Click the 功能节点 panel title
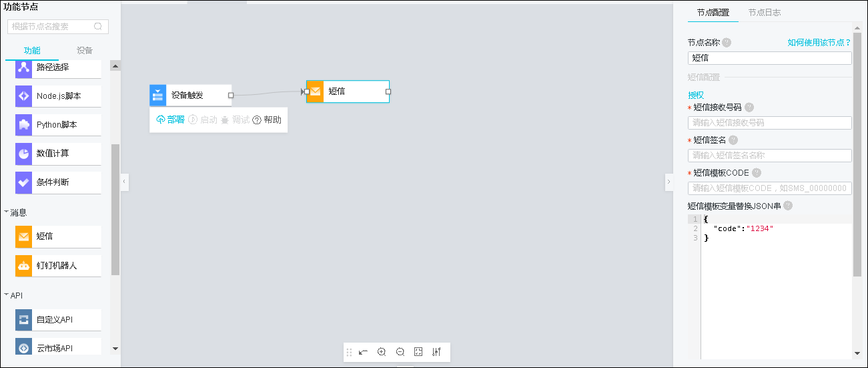The width and height of the screenshot is (868, 368). click(x=21, y=7)
